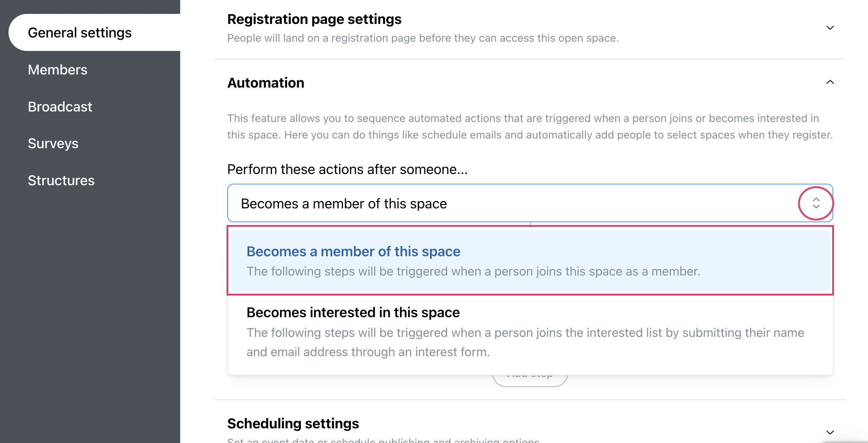The height and width of the screenshot is (443, 868).
Task: Click the Scheduling settings heading
Action: (x=293, y=424)
